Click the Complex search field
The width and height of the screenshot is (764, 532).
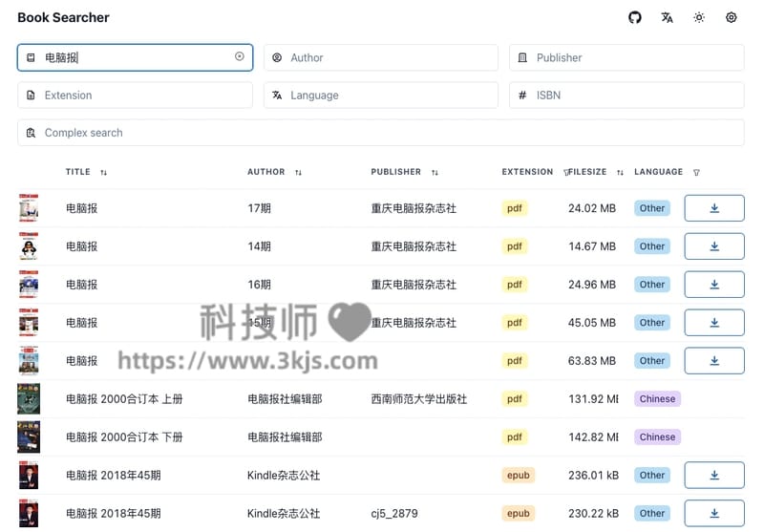pyautogui.click(x=381, y=133)
